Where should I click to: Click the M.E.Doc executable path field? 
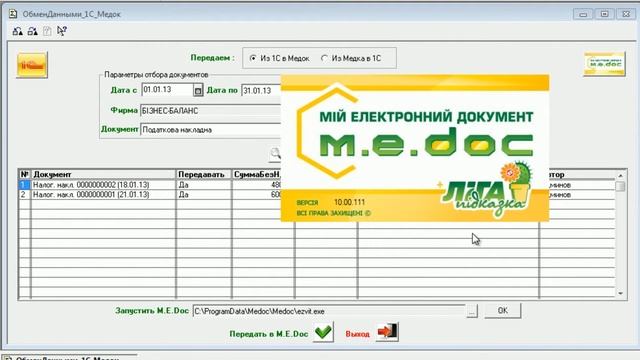329,311
